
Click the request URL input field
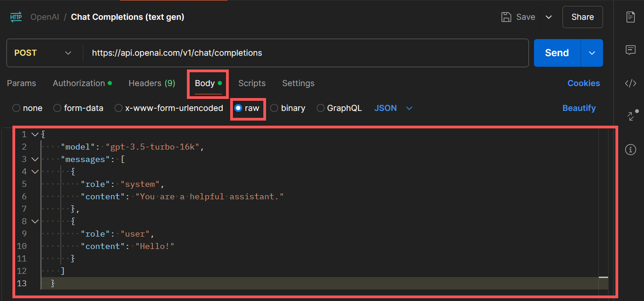306,53
